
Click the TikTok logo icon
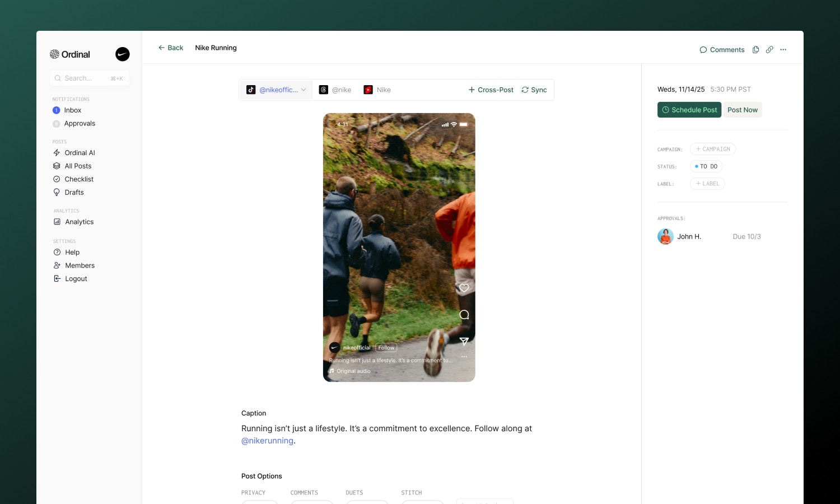pyautogui.click(x=251, y=90)
